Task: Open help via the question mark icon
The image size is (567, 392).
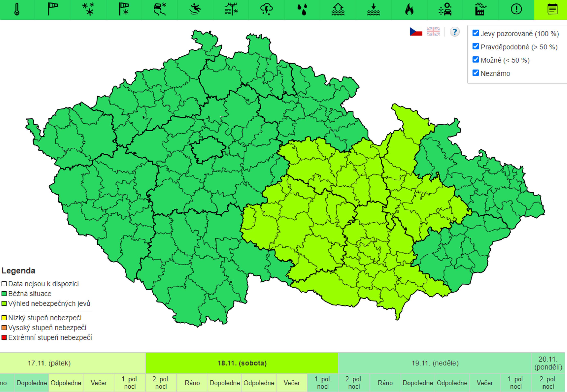Action: tap(455, 32)
